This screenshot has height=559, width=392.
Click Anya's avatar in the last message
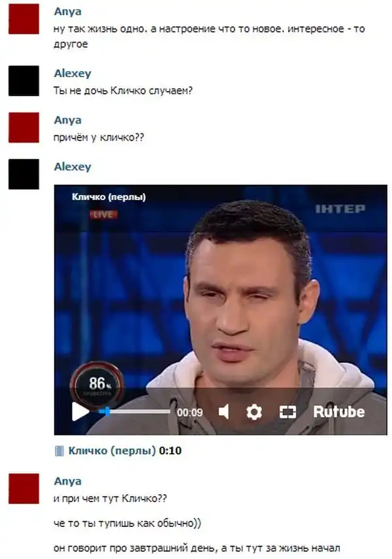[x=24, y=489]
